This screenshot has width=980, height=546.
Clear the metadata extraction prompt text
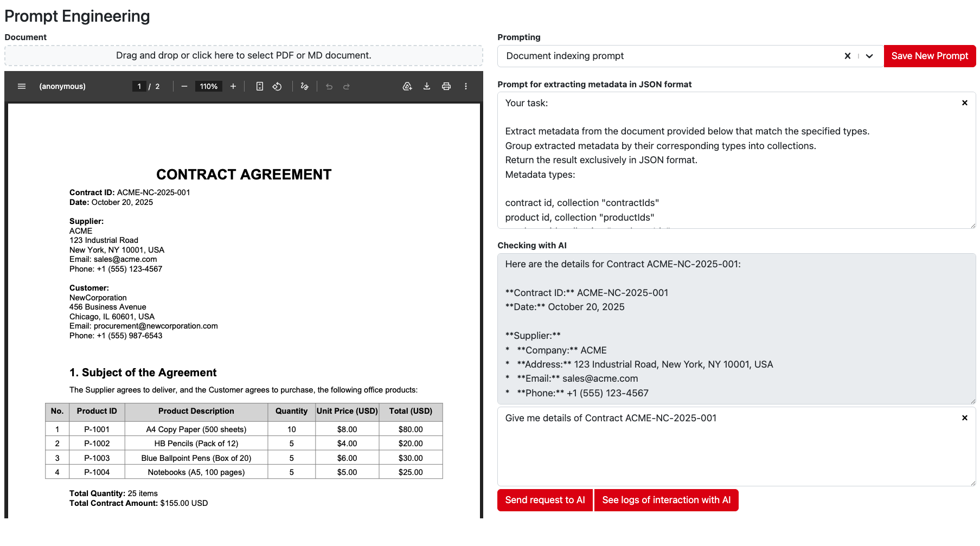pos(965,103)
